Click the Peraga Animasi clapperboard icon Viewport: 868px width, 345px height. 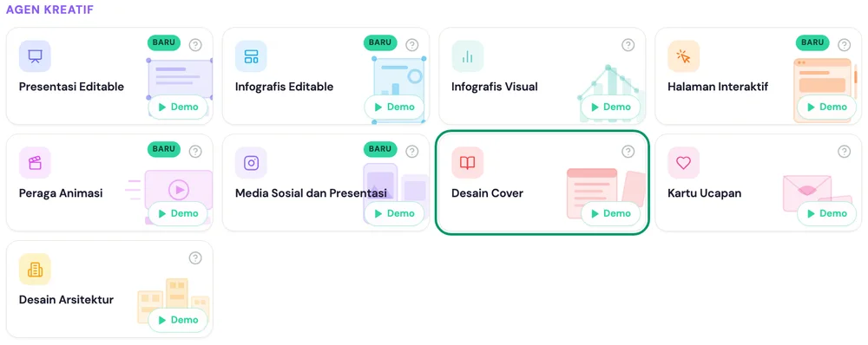point(35,163)
